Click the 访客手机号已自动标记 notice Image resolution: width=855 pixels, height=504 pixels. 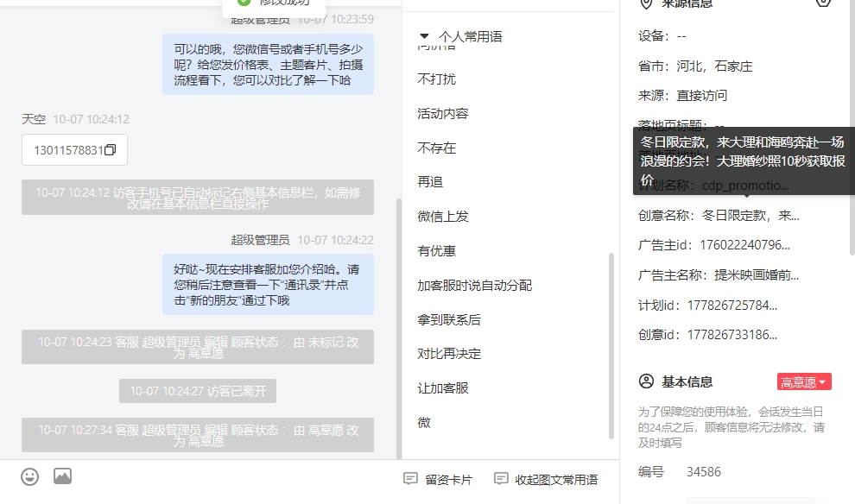[198, 198]
